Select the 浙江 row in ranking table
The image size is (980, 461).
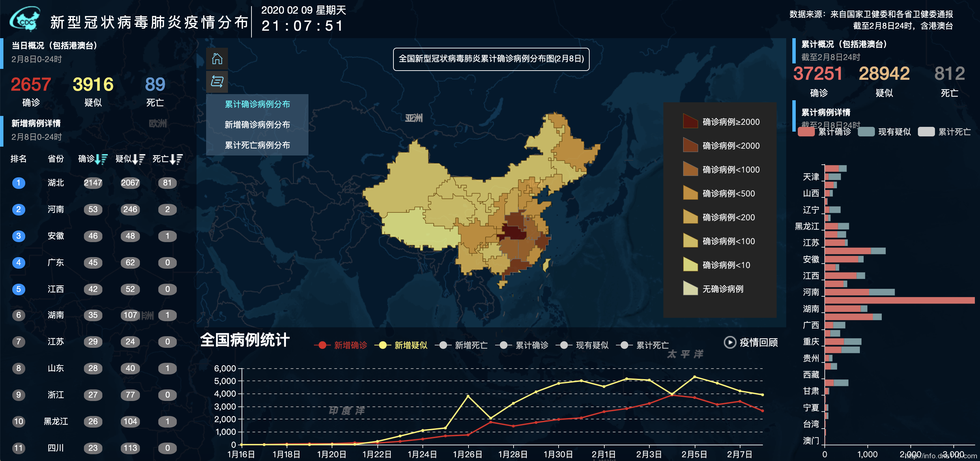coord(94,395)
